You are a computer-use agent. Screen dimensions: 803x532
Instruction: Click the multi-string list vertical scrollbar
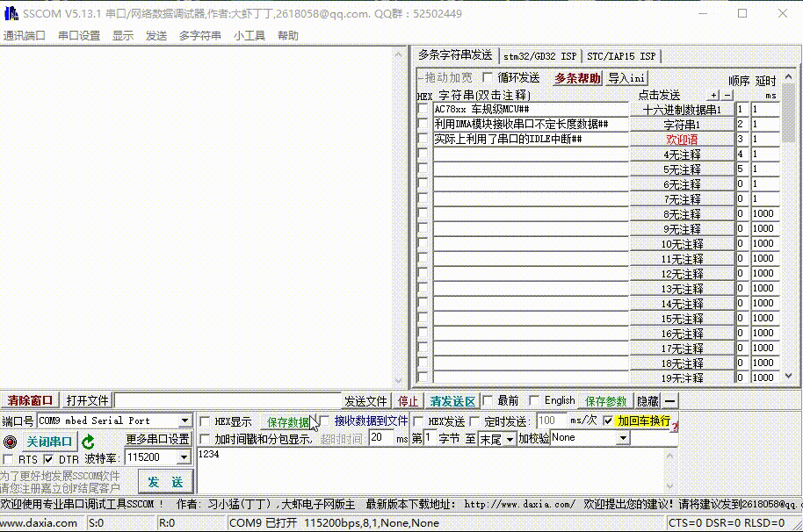tap(789, 226)
